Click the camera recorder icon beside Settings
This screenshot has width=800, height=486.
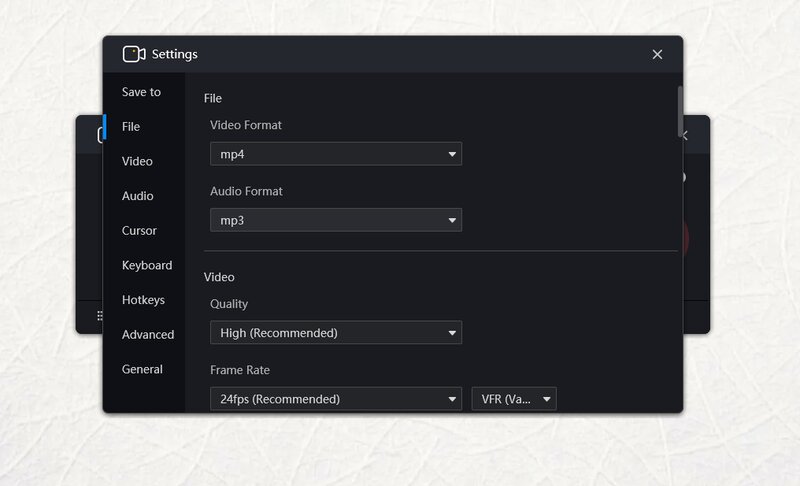(134, 54)
